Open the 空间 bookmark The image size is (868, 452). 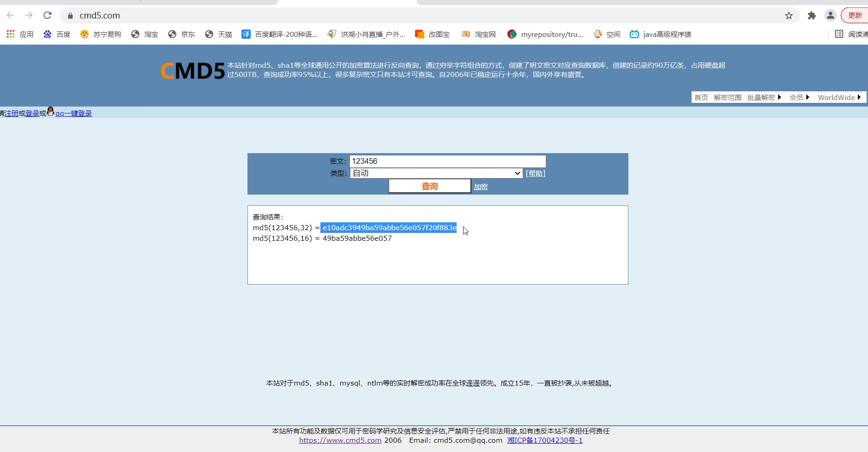(607, 34)
